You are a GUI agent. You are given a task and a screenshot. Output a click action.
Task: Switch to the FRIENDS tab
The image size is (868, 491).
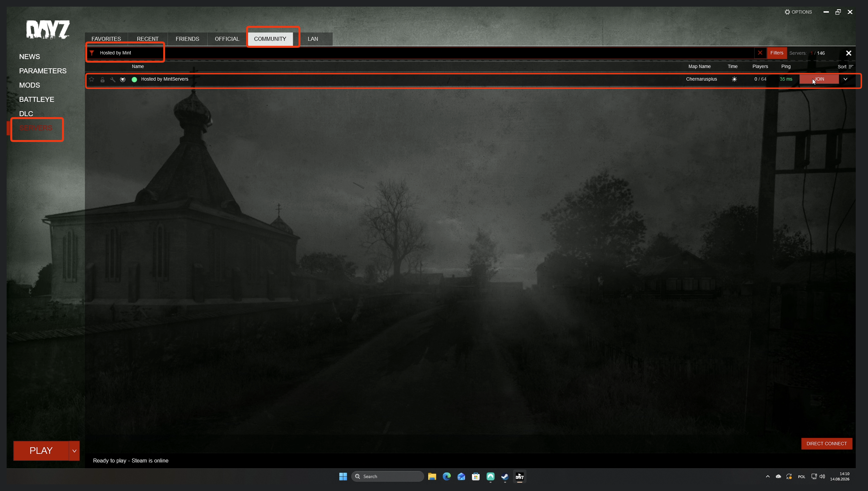pos(187,39)
